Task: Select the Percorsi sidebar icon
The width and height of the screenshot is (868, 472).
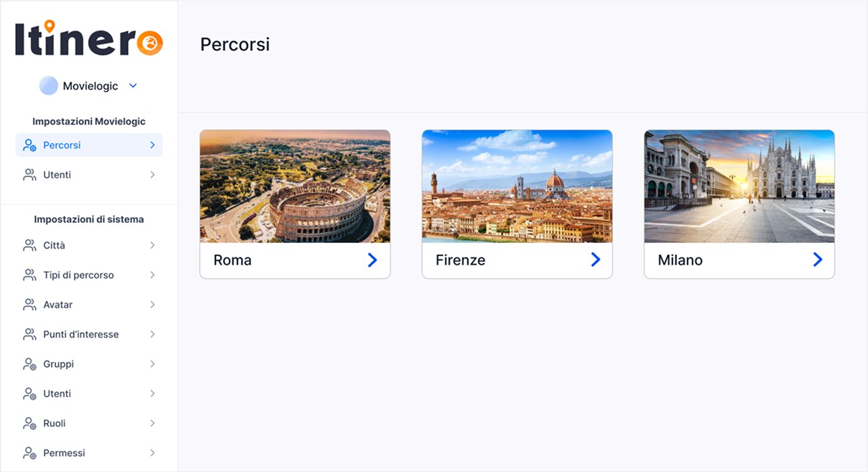Action: pos(29,144)
